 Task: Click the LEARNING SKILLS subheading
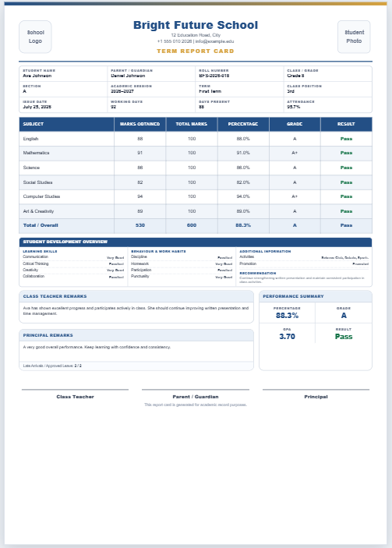coord(40,251)
